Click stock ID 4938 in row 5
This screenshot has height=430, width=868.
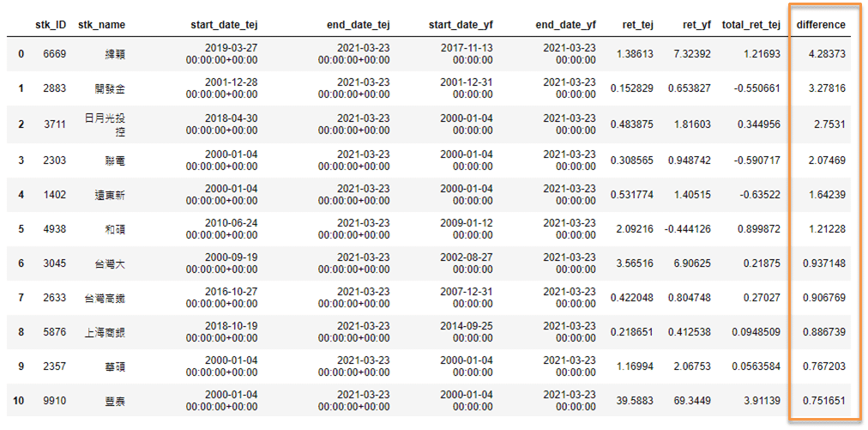(x=54, y=227)
